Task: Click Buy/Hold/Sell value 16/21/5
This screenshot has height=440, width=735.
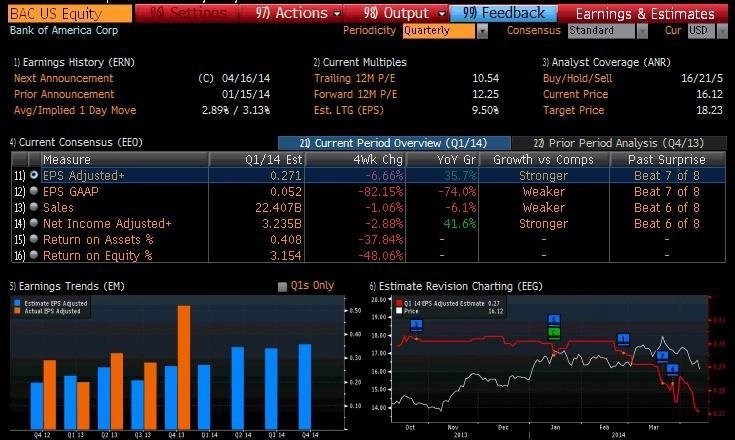Action: point(702,78)
